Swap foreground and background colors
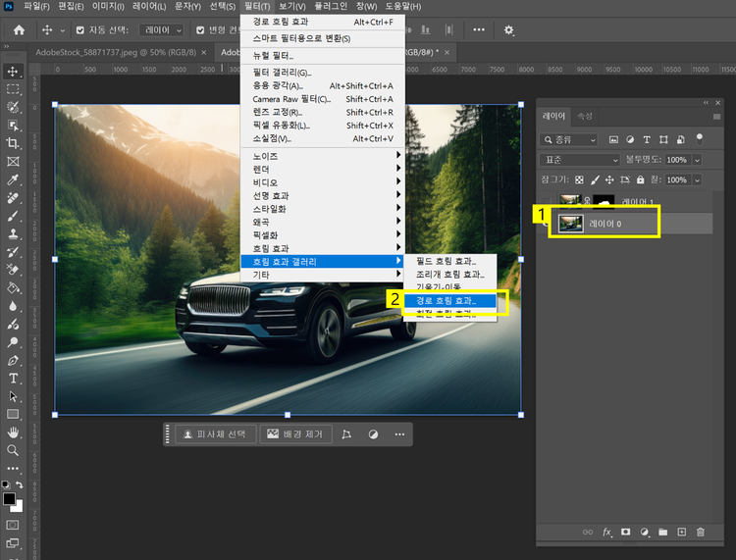736x560 pixels. coord(20,484)
